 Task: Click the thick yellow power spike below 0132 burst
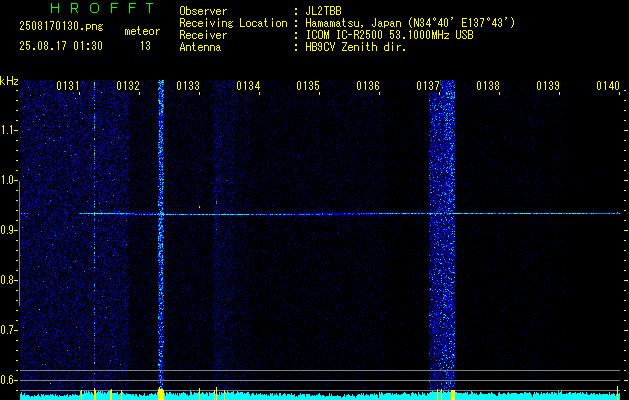161,394
